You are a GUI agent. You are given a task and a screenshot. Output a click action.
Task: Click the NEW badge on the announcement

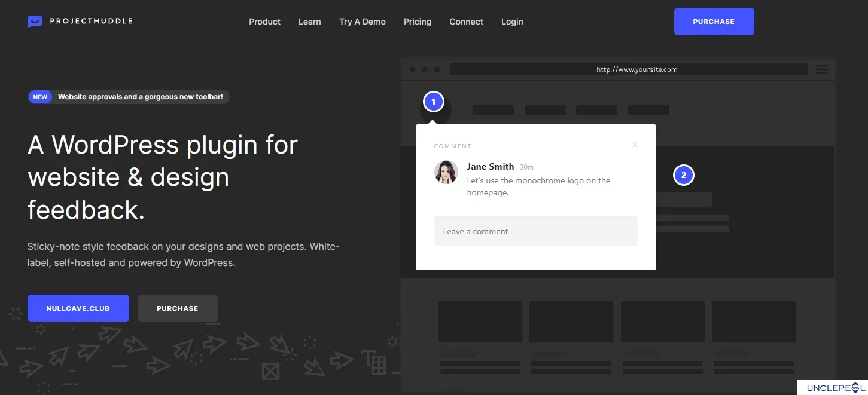click(x=40, y=97)
